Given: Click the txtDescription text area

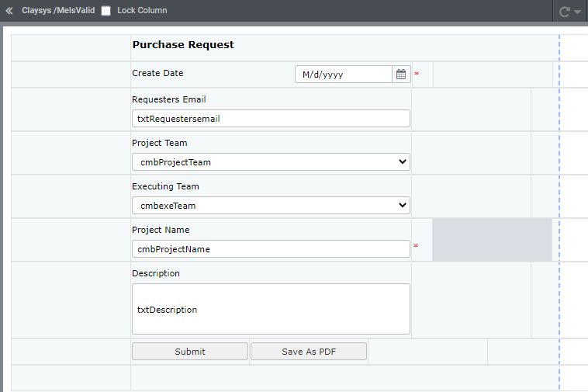Looking at the screenshot, I should point(272,309).
